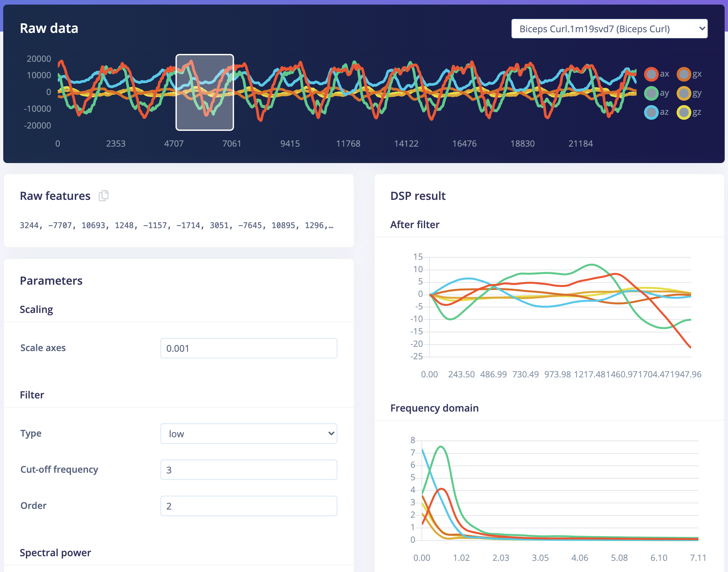Toggle the az legend series circle
The height and width of the screenshot is (572, 728).
(651, 112)
